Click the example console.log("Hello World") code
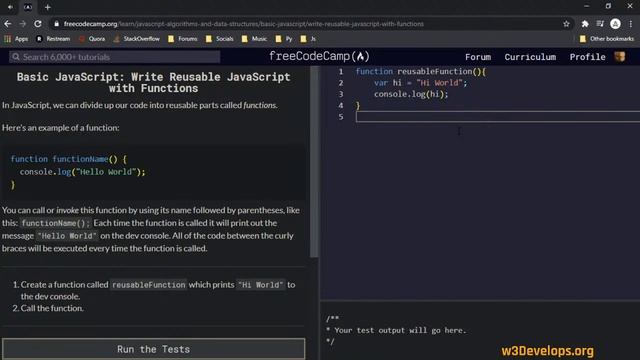This screenshot has height=360, width=640. click(82, 172)
